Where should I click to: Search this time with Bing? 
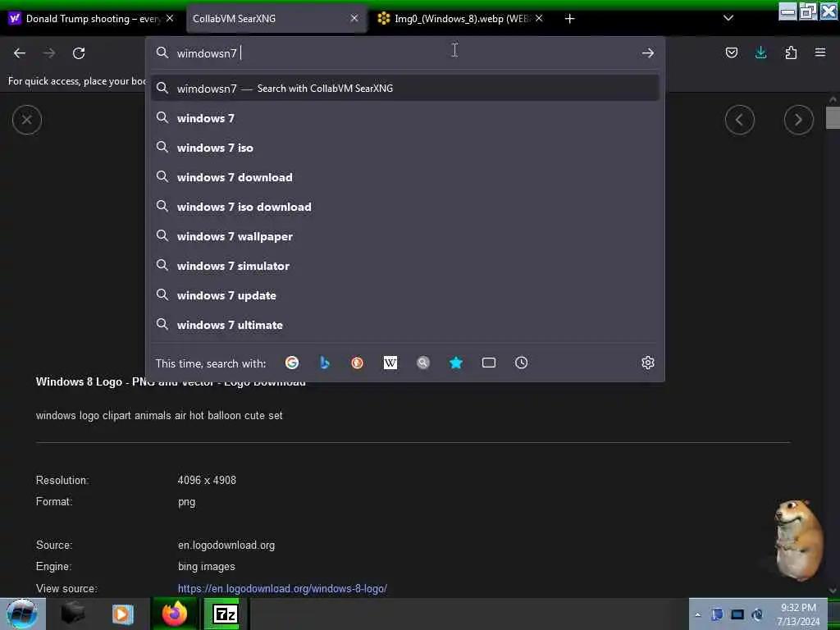pyautogui.click(x=325, y=363)
